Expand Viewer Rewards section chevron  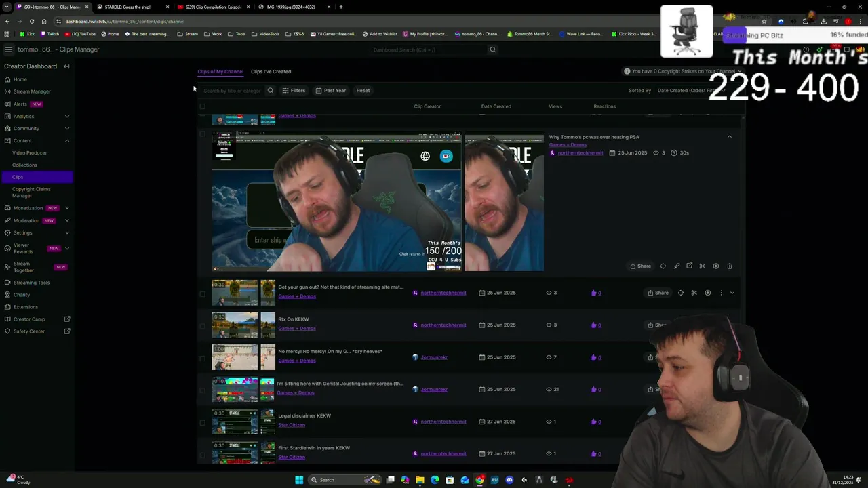(66, 248)
